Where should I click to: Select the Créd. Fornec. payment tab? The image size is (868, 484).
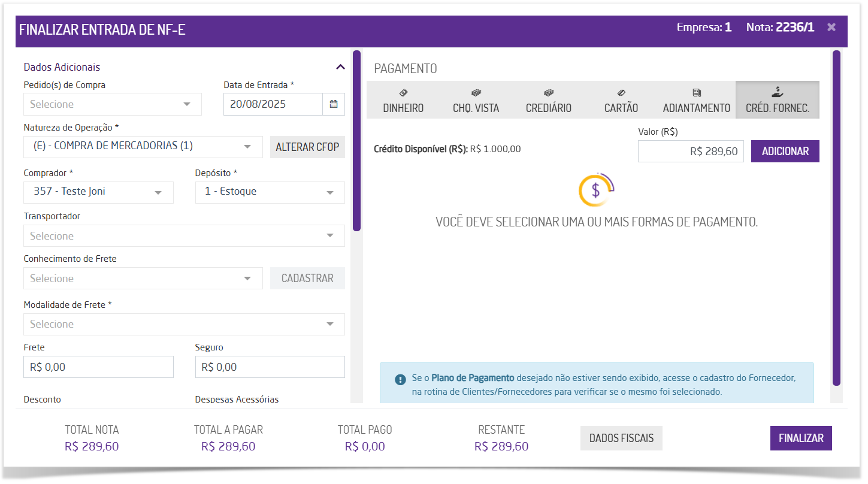click(x=777, y=101)
